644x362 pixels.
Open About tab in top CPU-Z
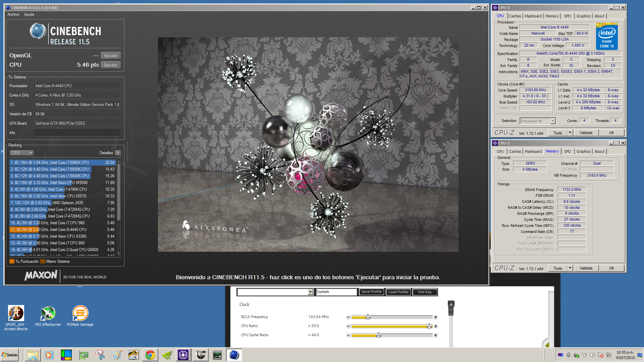pos(599,16)
